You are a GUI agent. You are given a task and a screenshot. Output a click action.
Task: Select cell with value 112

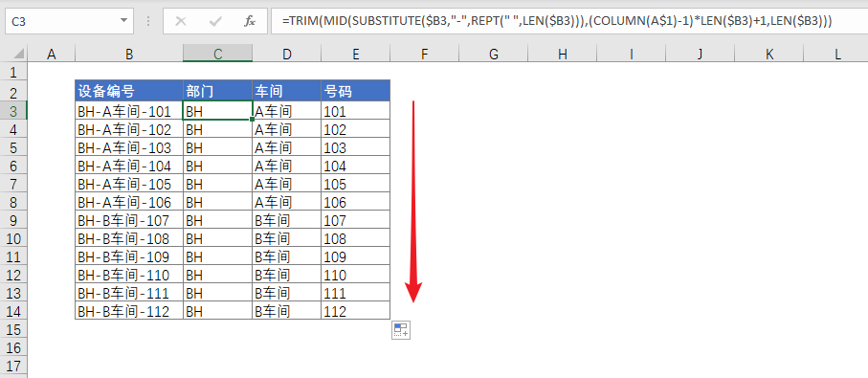(355, 311)
